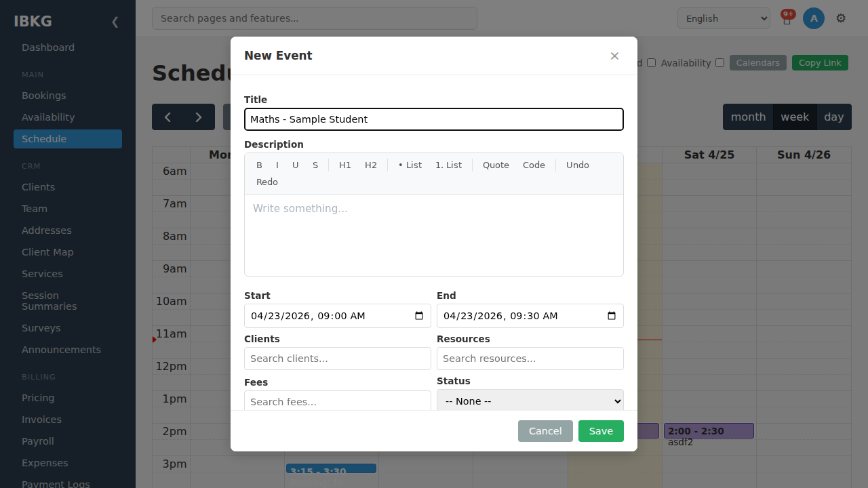Toggle bold formatting in description editor
Viewport: 868px width, 488px height.
tap(259, 165)
